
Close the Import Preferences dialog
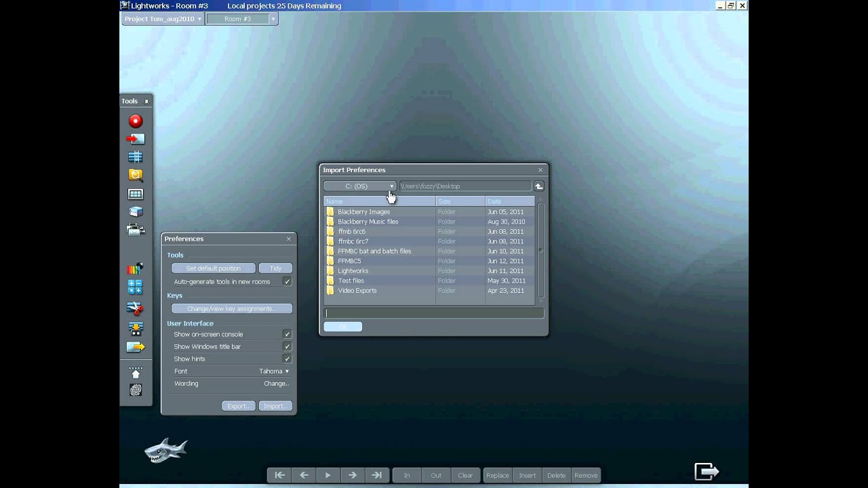pyautogui.click(x=540, y=170)
